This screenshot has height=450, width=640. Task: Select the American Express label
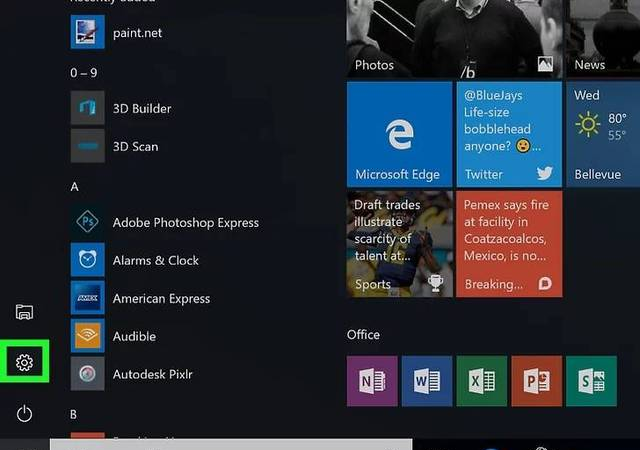[x=161, y=299]
